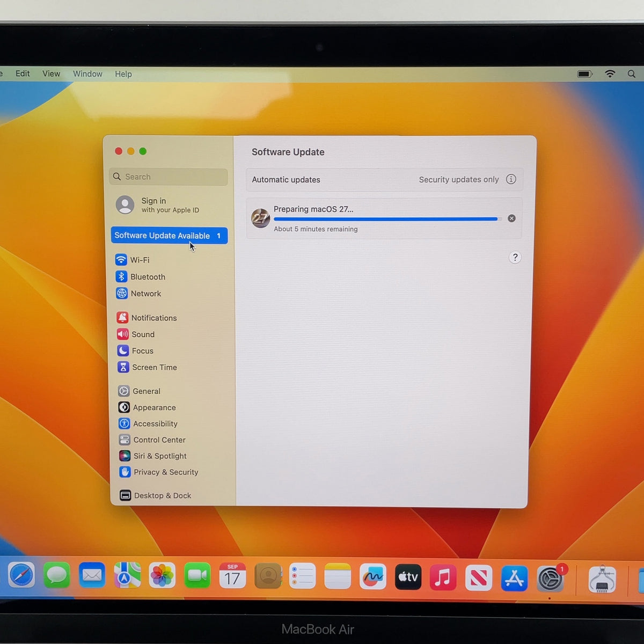This screenshot has width=644, height=644.
Task: Click the macOS 27 update icon
Action: pyautogui.click(x=261, y=218)
